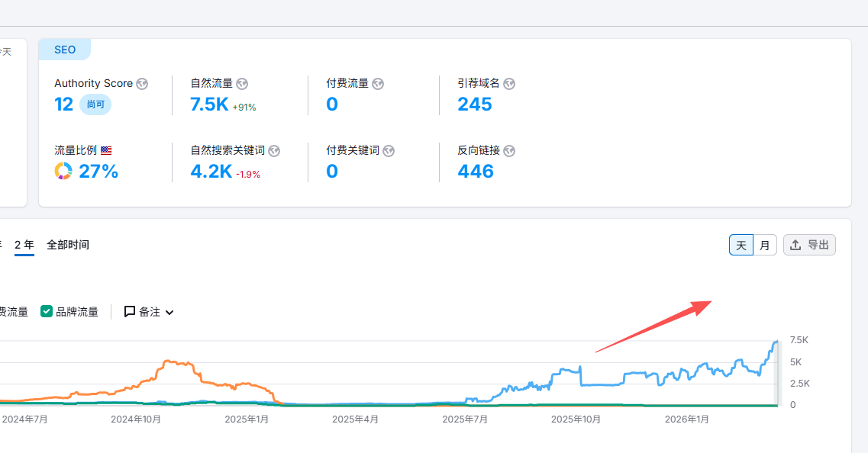
Task: Uncheck the 品牌流量 checkbox
Action: 47,311
